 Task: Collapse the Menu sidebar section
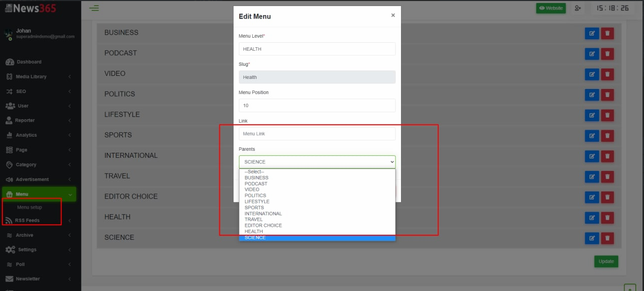click(x=39, y=194)
